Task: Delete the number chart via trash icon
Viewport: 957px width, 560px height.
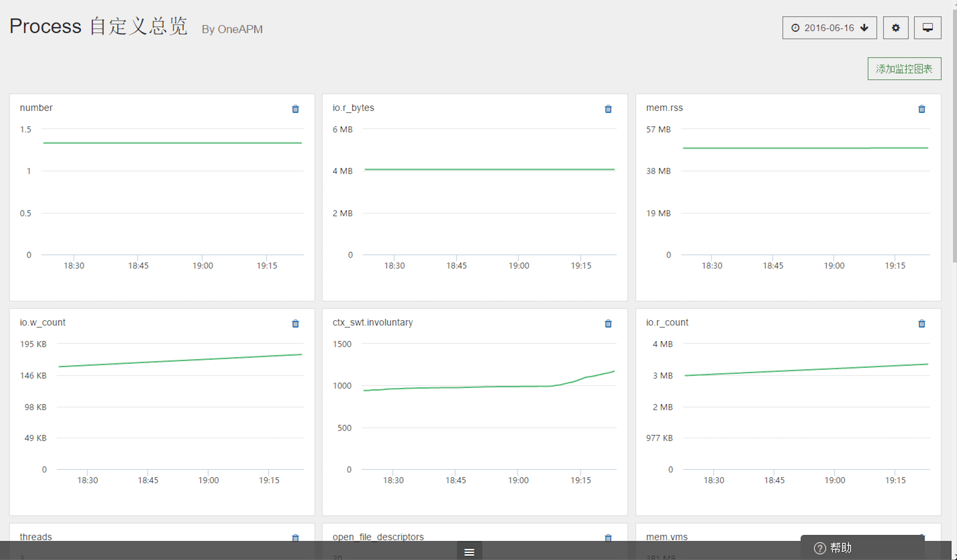Action: pos(295,109)
